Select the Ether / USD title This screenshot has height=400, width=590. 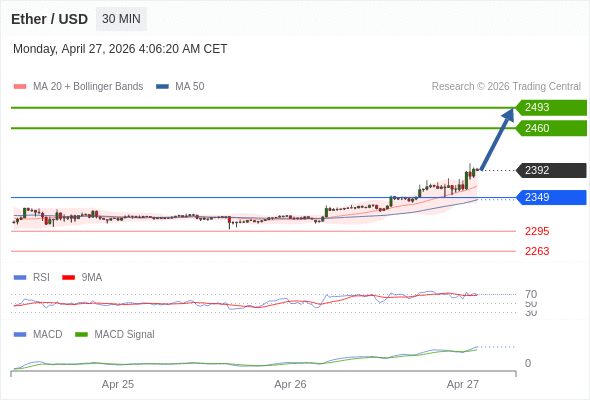pos(49,19)
